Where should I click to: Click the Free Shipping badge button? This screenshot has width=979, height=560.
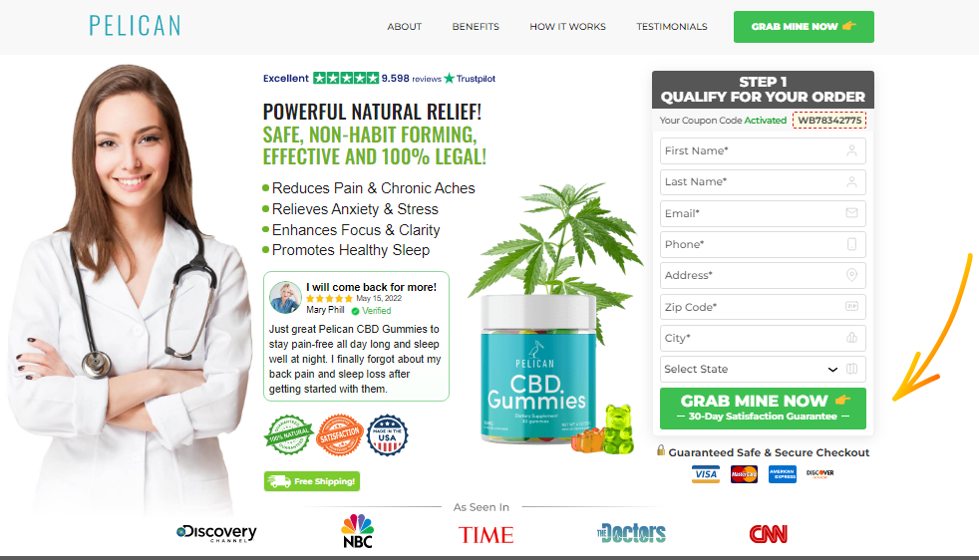pyautogui.click(x=312, y=481)
